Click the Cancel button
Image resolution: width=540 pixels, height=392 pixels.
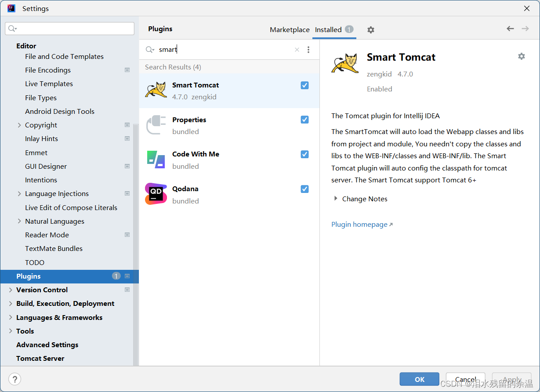[466, 379]
